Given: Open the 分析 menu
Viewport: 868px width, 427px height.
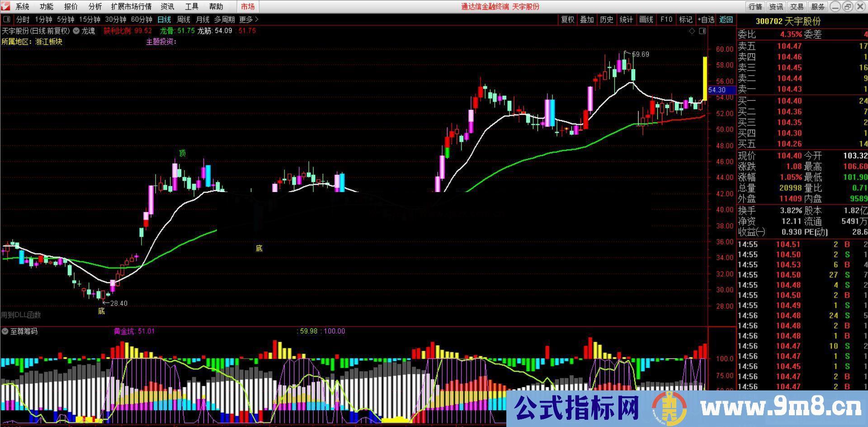Looking at the screenshot, I should pos(95,6).
